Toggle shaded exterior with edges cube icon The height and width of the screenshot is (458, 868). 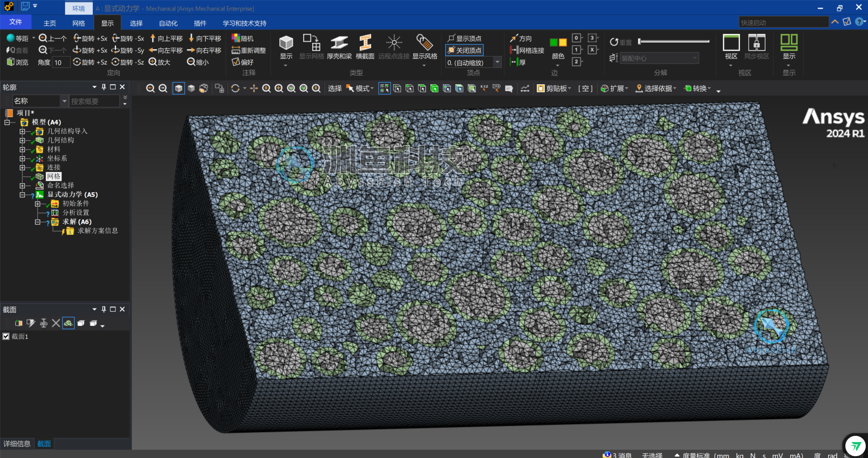point(179,89)
